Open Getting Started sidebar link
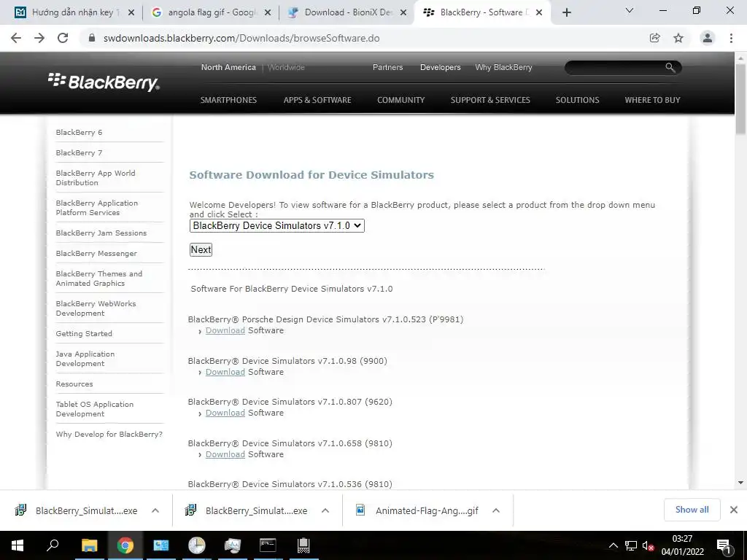Viewport: 747px width, 560px height. pyautogui.click(x=84, y=334)
